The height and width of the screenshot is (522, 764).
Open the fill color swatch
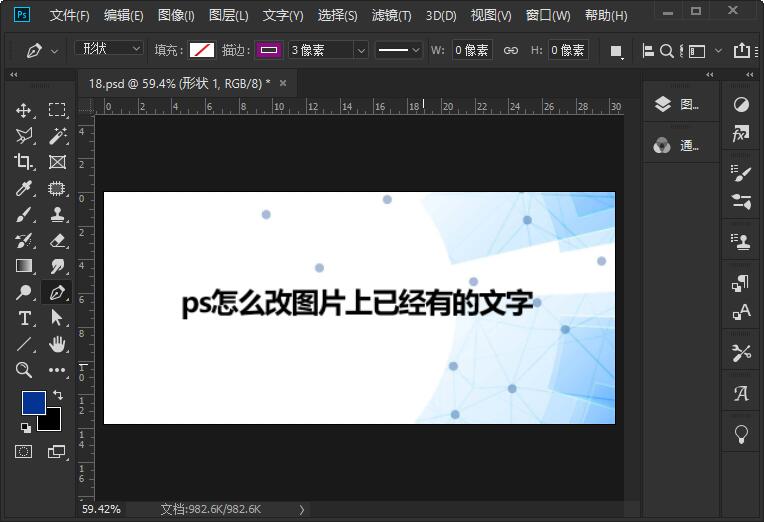click(x=202, y=50)
